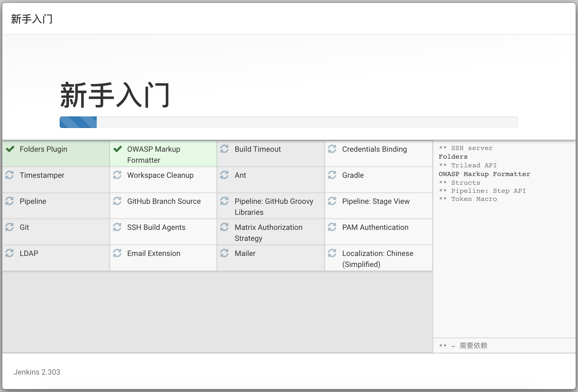Click the spinner icon next to Timestamper

tap(10, 175)
